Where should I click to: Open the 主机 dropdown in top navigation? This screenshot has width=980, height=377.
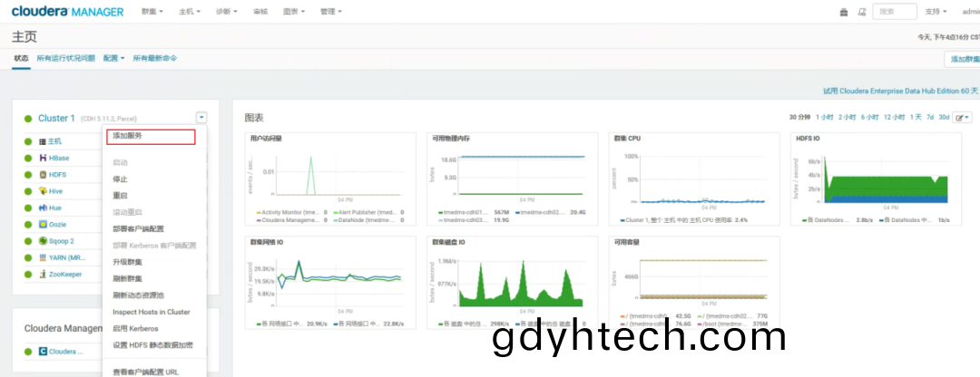(x=190, y=12)
